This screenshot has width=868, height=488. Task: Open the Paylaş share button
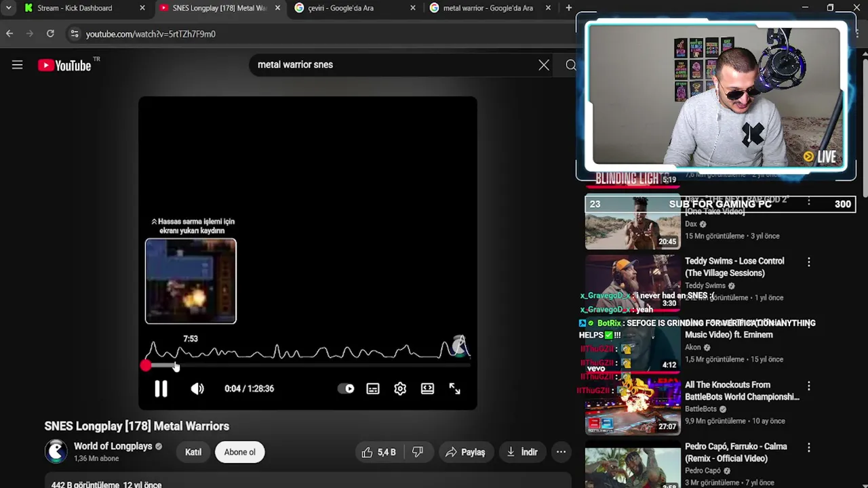coord(465,452)
